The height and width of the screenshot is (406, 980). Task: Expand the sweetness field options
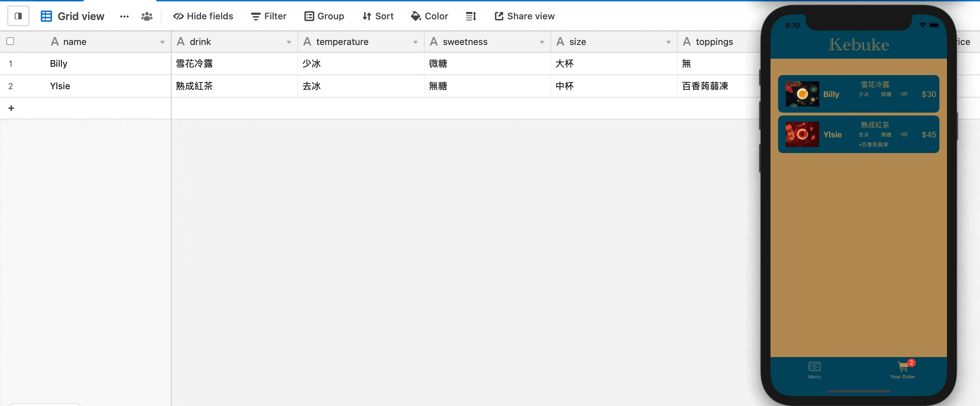tap(542, 42)
